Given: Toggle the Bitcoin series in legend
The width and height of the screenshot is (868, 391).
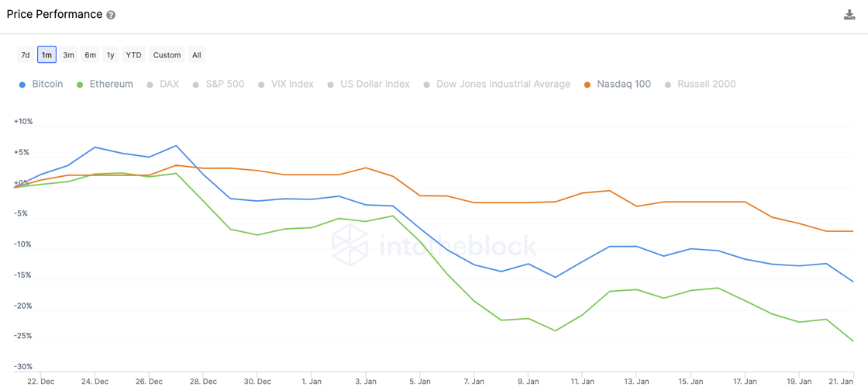Looking at the screenshot, I should click(41, 85).
